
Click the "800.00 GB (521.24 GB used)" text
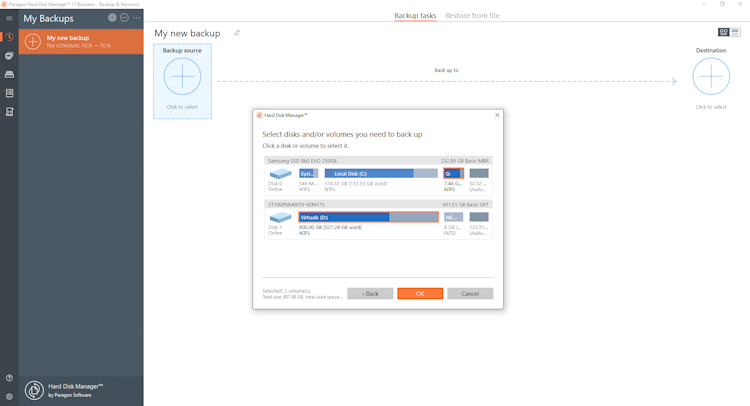click(331, 228)
